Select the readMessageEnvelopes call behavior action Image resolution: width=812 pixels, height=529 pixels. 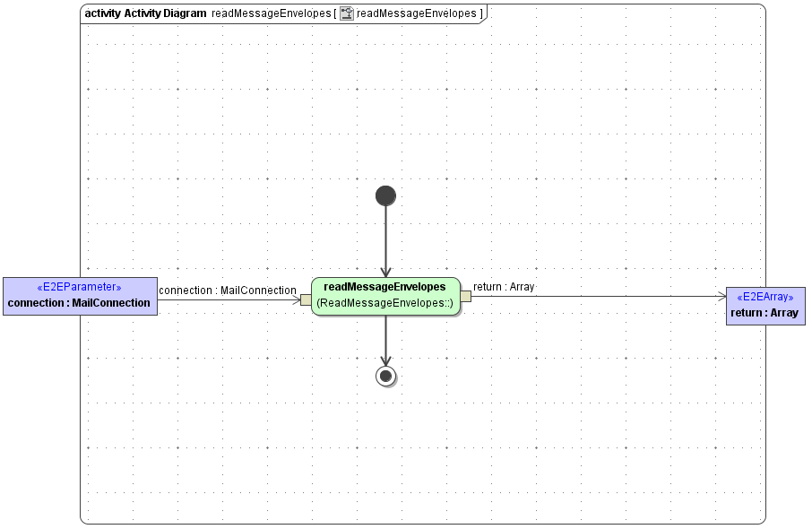[385, 296]
